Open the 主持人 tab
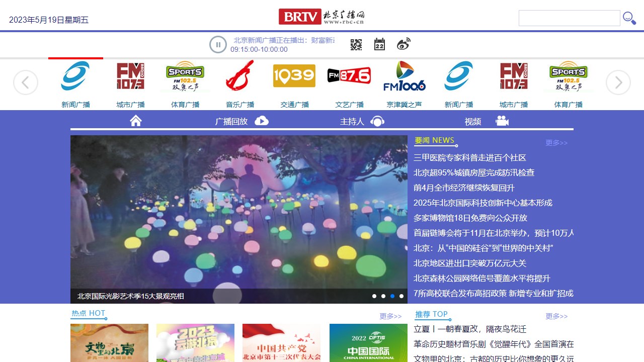Image resolution: width=644 pixels, height=362 pixels. tap(362, 121)
